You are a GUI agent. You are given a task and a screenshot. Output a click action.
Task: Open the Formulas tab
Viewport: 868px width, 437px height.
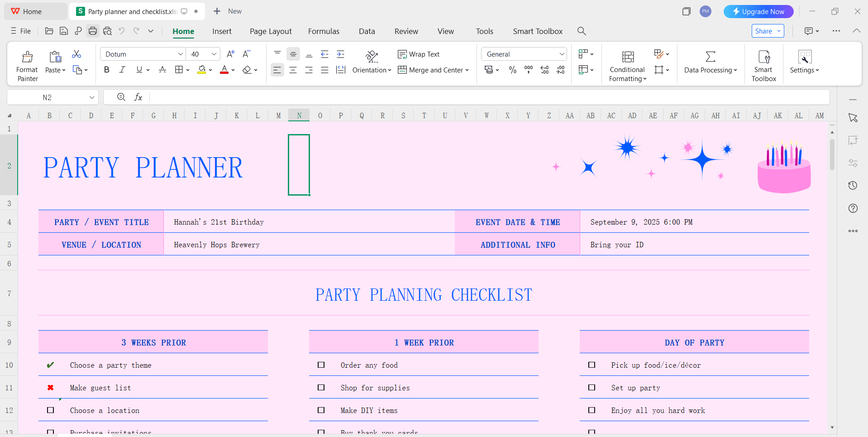[324, 31]
